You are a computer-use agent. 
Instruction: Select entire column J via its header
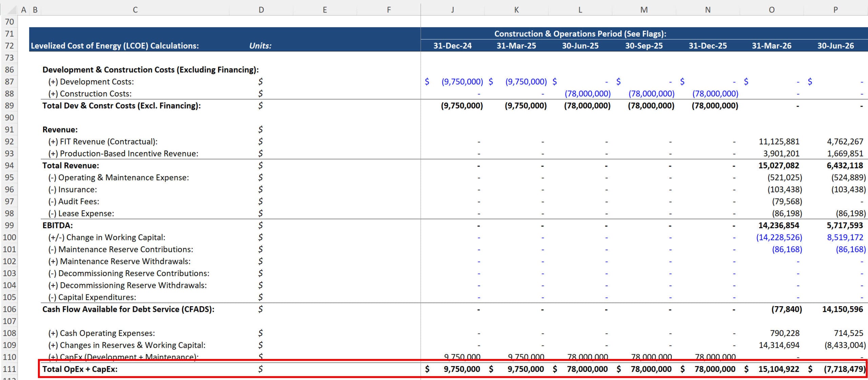(x=453, y=9)
